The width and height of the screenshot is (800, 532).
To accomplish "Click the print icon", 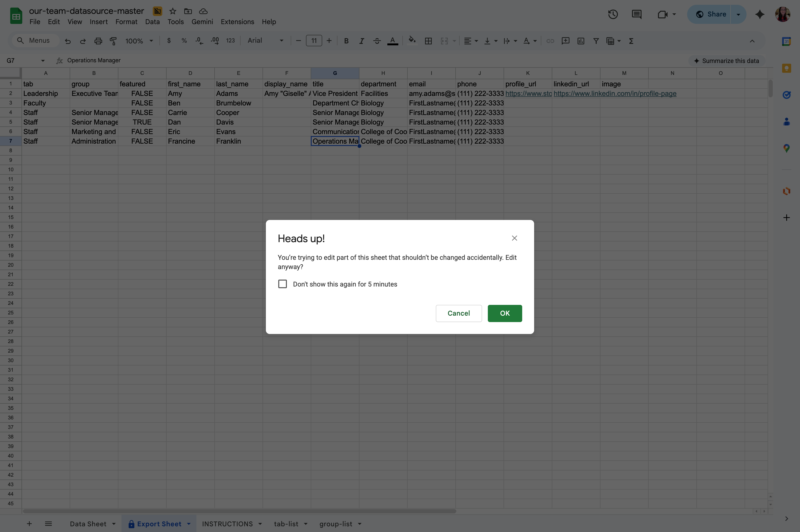I will tap(98, 41).
